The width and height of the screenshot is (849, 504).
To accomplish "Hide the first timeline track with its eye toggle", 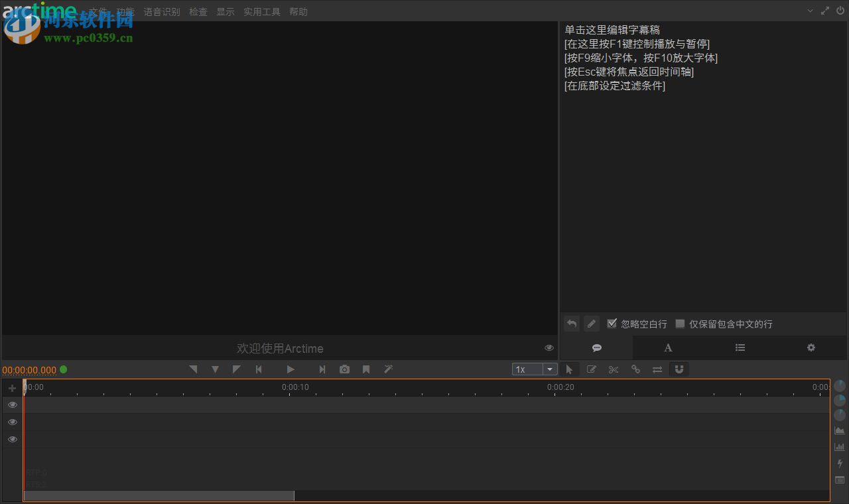I will coord(12,405).
